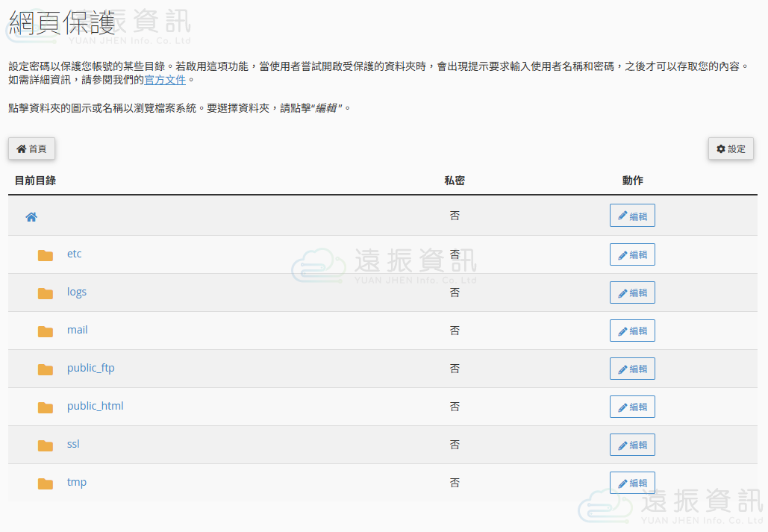
Task: Click the tmp folder icon
Action: (x=46, y=484)
